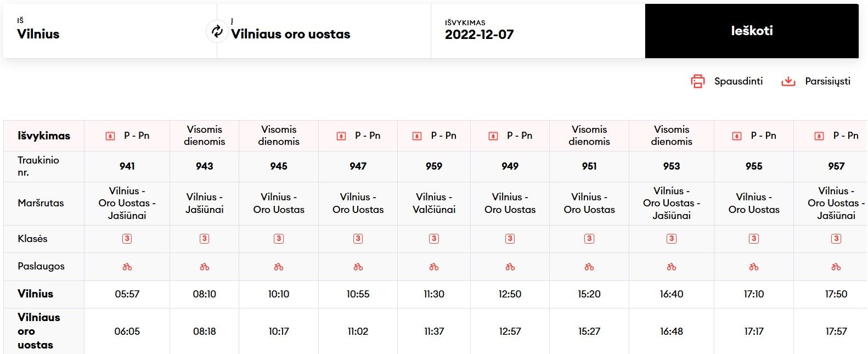Click the red download icon
This screenshot has height=354, width=868.
coord(788,81)
